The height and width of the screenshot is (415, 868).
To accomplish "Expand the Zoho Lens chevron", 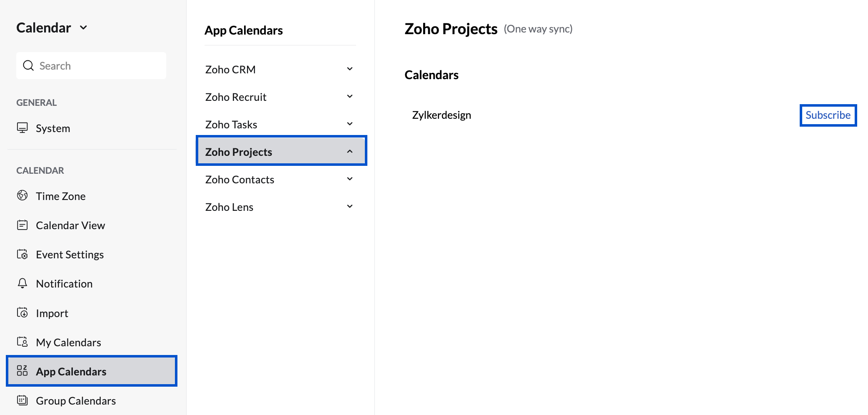I will [350, 206].
